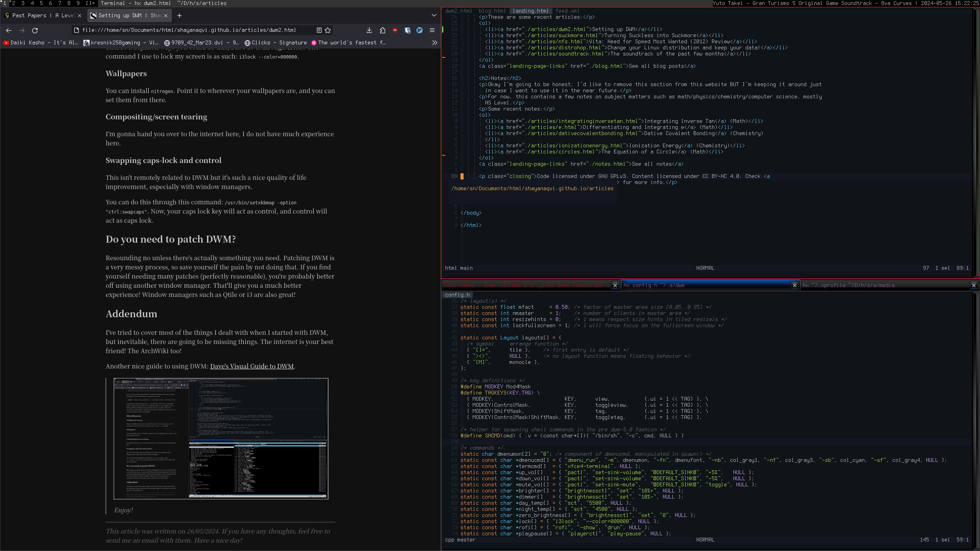Toggle reader view in address bar
The image size is (980, 551).
(x=319, y=30)
